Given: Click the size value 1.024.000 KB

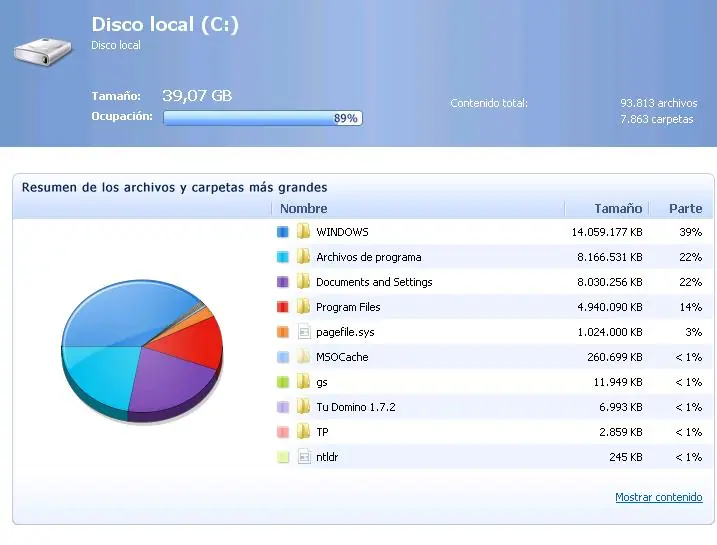Looking at the screenshot, I should coord(610,332).
